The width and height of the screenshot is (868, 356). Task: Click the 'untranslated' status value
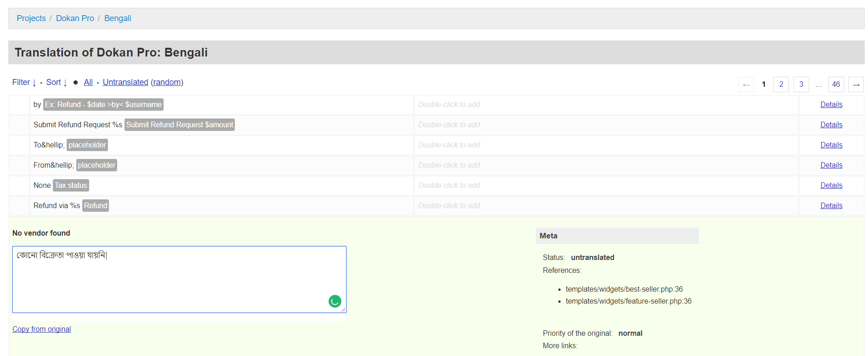tap(592, 258)
